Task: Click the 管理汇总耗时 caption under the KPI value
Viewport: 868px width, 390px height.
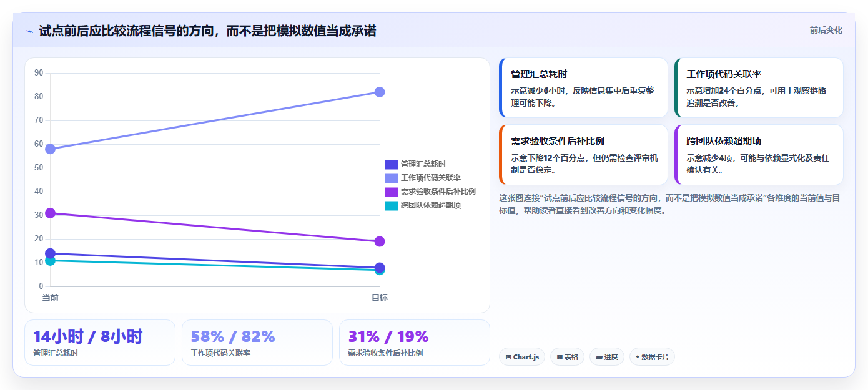Action: tap(56, 353)
